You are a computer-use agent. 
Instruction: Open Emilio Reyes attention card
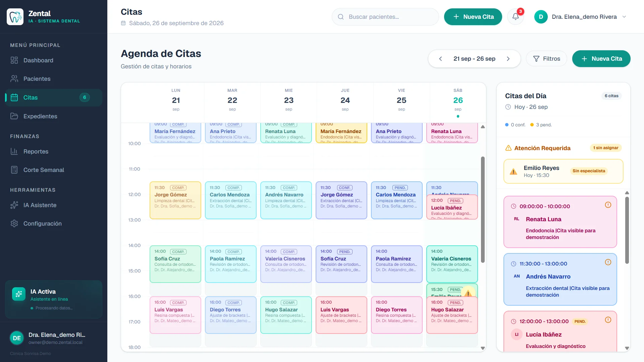(563, 171)
